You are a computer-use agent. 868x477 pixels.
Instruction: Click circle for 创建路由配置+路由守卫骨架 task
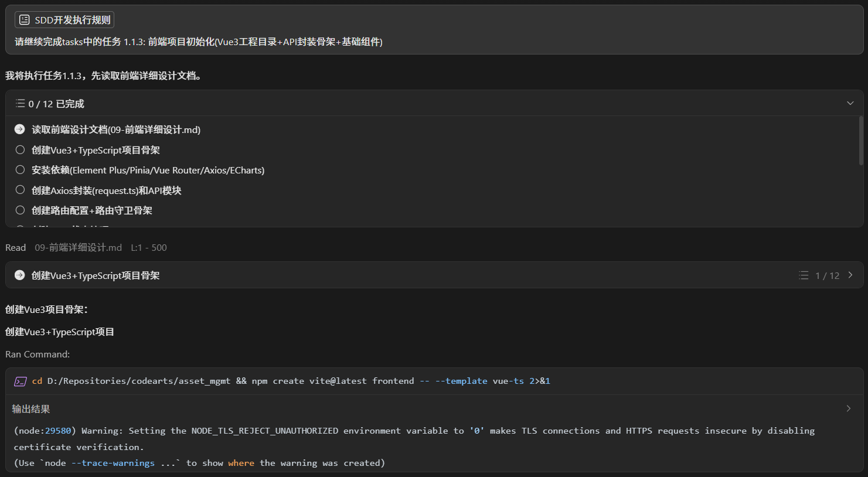20,210
